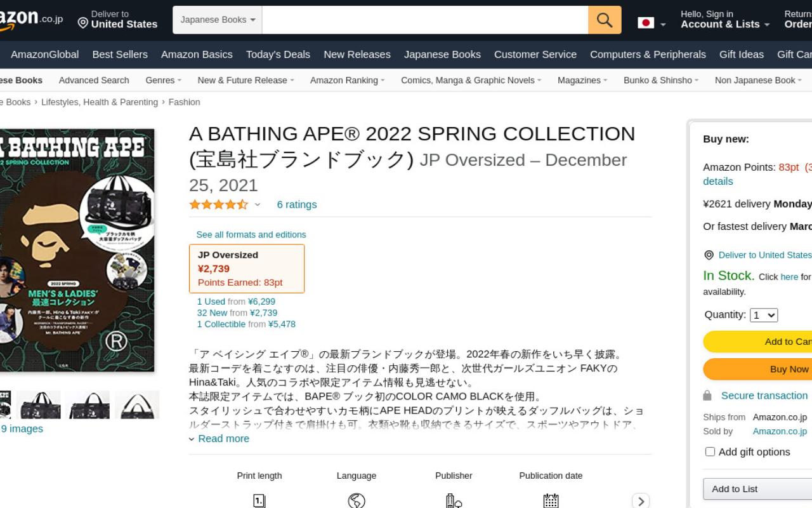
Task: Click the Secure transaction lock icon
Action: (x=707, y=396)
